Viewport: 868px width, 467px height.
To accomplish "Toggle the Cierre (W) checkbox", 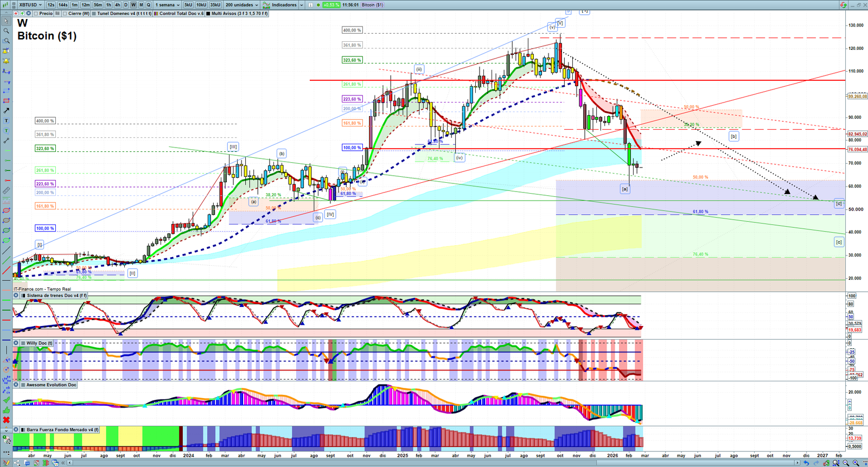I will [65, 14].
